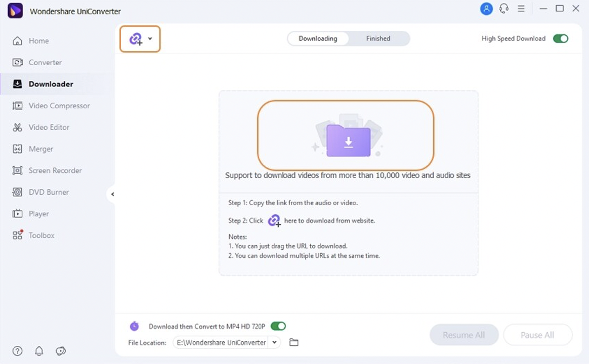The image size is (589, 364).
Task: Click the Download then Convert to MP4 HD 720P label
Action: (x=206, y=327)
